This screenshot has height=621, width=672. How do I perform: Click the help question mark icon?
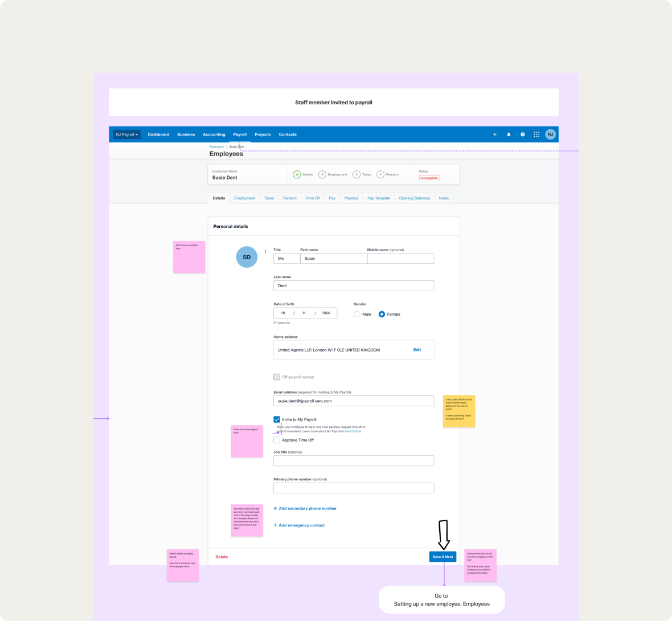[x=522, y=134]
